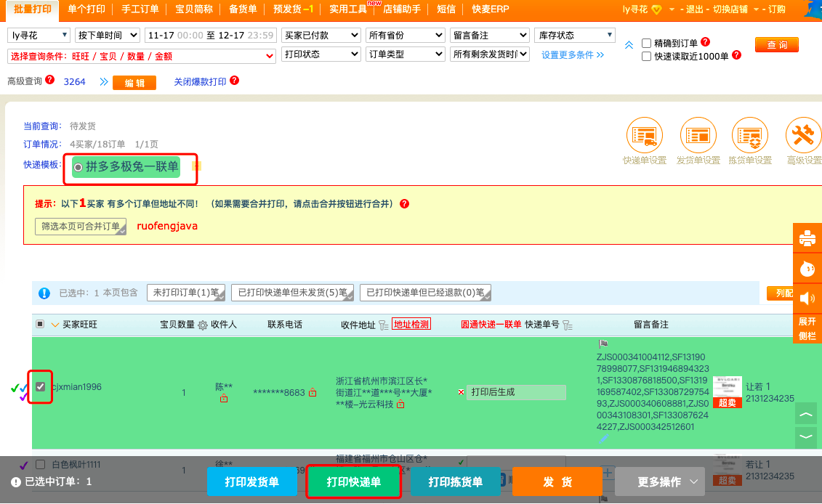Toggle the select-all checkbox in the table header
The width and height of the screenshot is (822, 504).
(40, 324)
